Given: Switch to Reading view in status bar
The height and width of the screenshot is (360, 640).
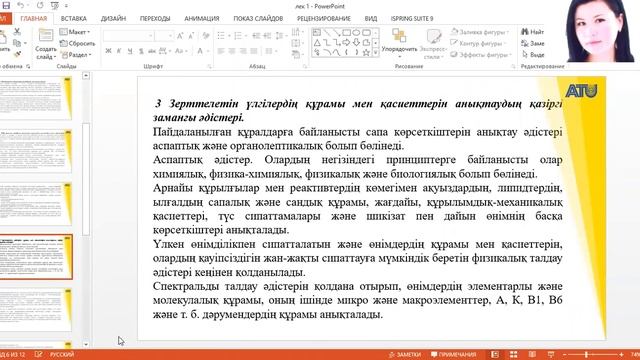Looking at the screenshot, I should coord(532,354).
